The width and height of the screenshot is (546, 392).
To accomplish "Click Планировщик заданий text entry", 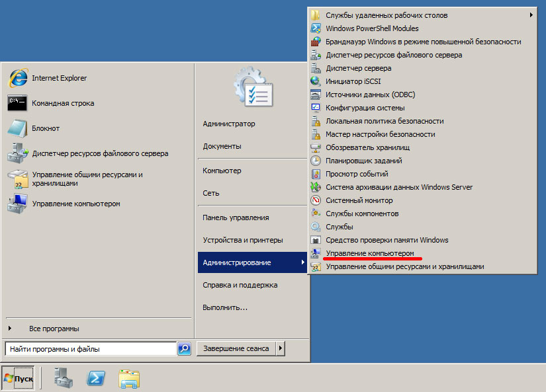I will pos(363,161).
